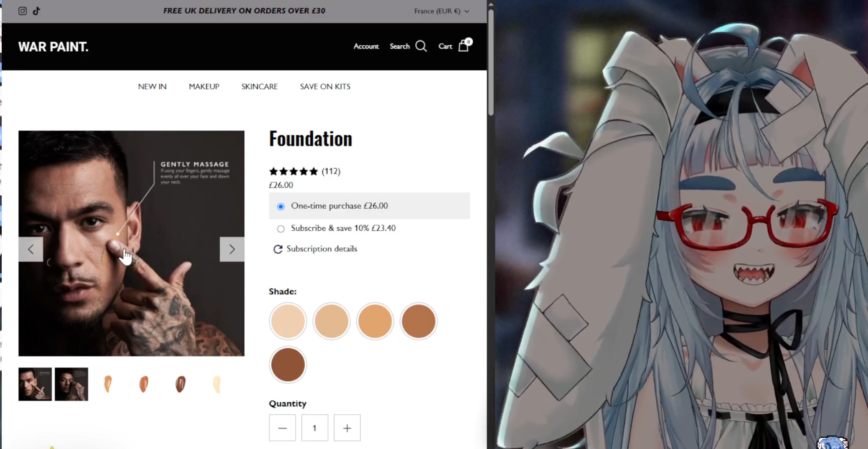The height and width of the screenshot is (449, 868).
Task: Go home via WAR PAINT. logo
Action: pyautogui.click(x=53, y=47)
